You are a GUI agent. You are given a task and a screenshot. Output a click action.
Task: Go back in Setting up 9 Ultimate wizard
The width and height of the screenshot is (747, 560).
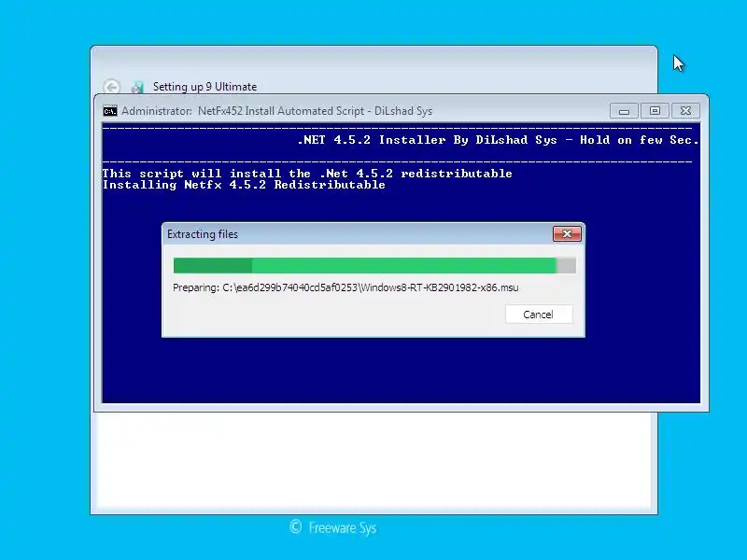(x=112, y=87)
